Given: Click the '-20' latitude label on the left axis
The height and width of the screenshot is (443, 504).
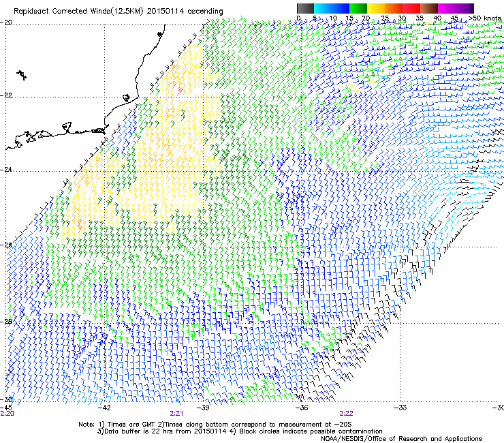Looking at the screenshot, I should click(x=6, y=22).
